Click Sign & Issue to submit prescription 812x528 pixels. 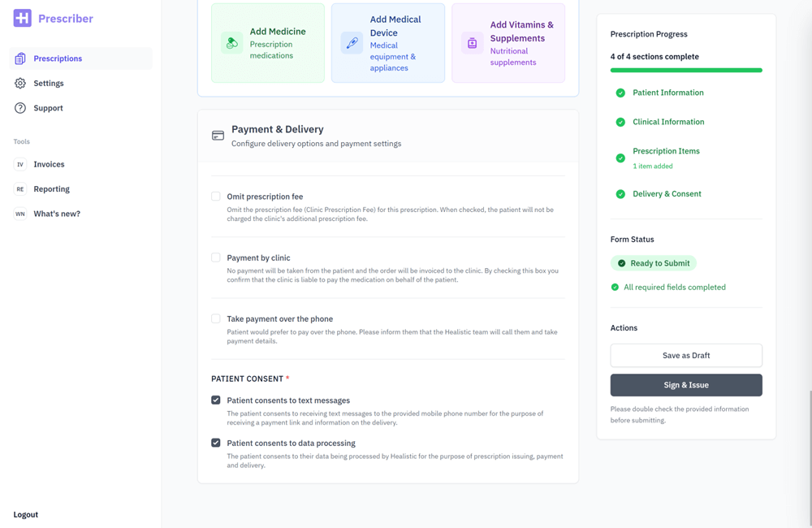(x=686, y=385)
